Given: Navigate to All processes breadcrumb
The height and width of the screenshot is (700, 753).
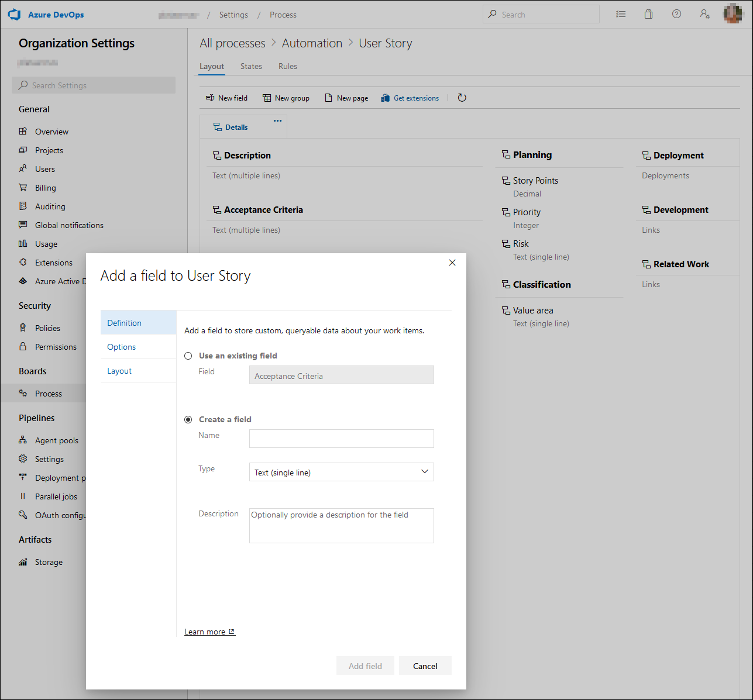Looking at the screenshot, I should tap(232, 43).
